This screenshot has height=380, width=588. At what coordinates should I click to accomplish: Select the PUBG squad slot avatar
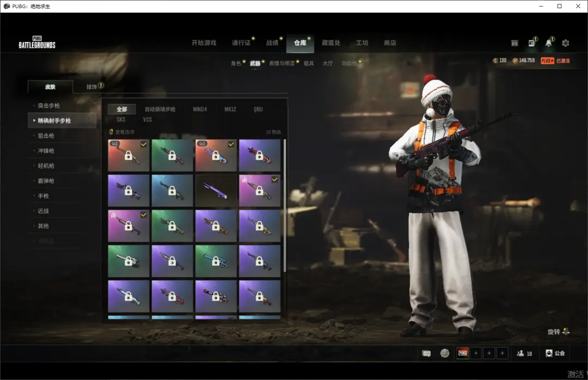click(463, 353)
